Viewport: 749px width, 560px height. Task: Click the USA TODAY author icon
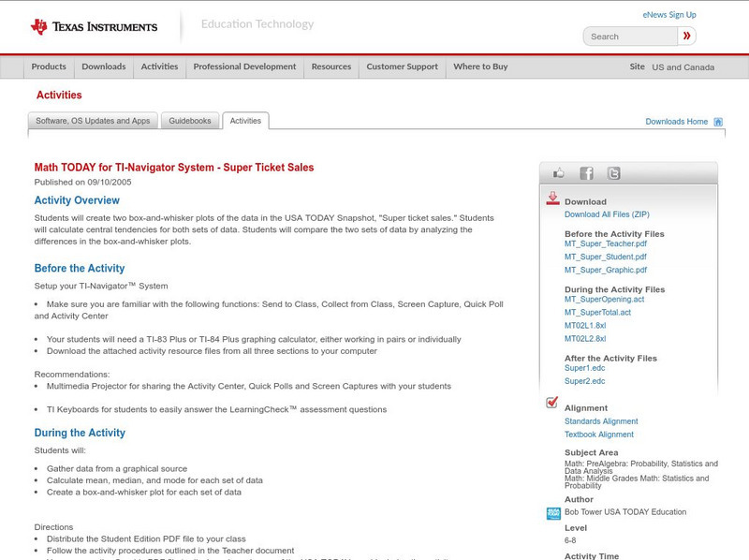[x=553, y=513]
